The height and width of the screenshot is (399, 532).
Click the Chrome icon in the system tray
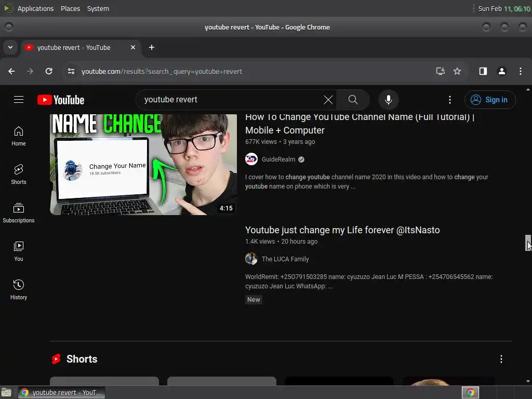pos(470,393)
